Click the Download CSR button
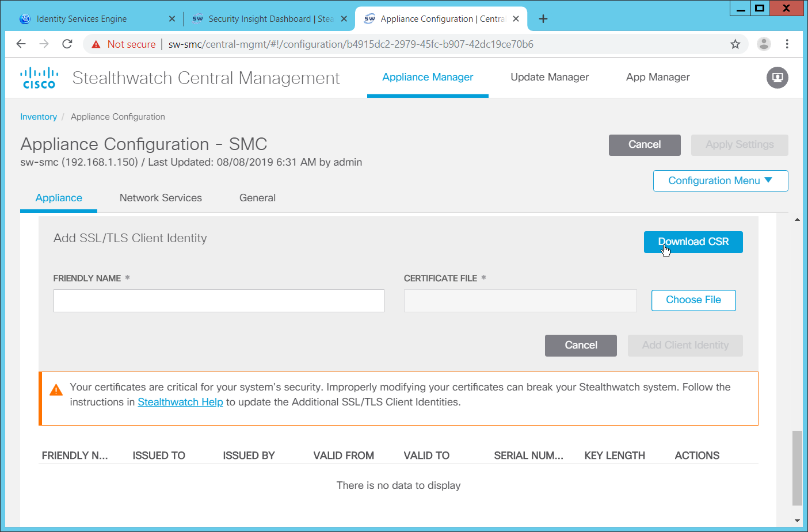The width and height of the screenshot is (808, 532). coord(693,242)
